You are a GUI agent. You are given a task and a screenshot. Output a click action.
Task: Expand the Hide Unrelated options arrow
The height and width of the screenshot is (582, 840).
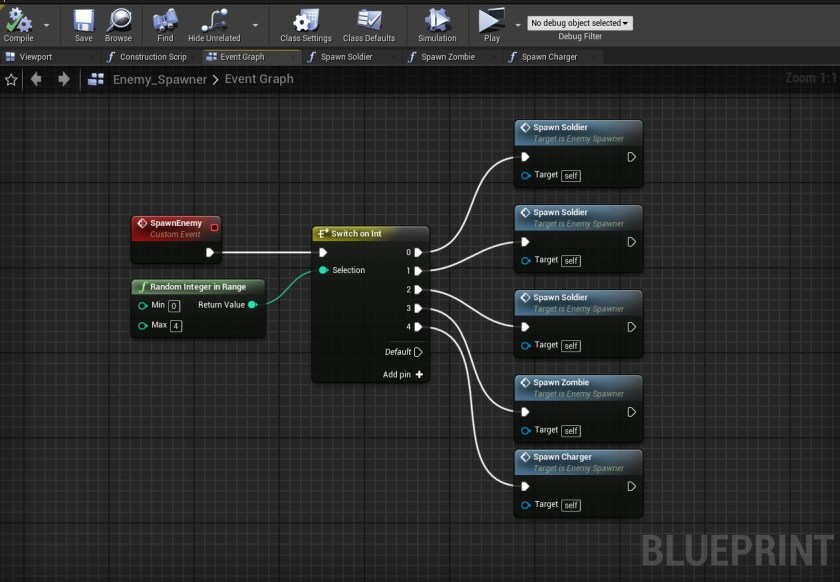point(256,24)
